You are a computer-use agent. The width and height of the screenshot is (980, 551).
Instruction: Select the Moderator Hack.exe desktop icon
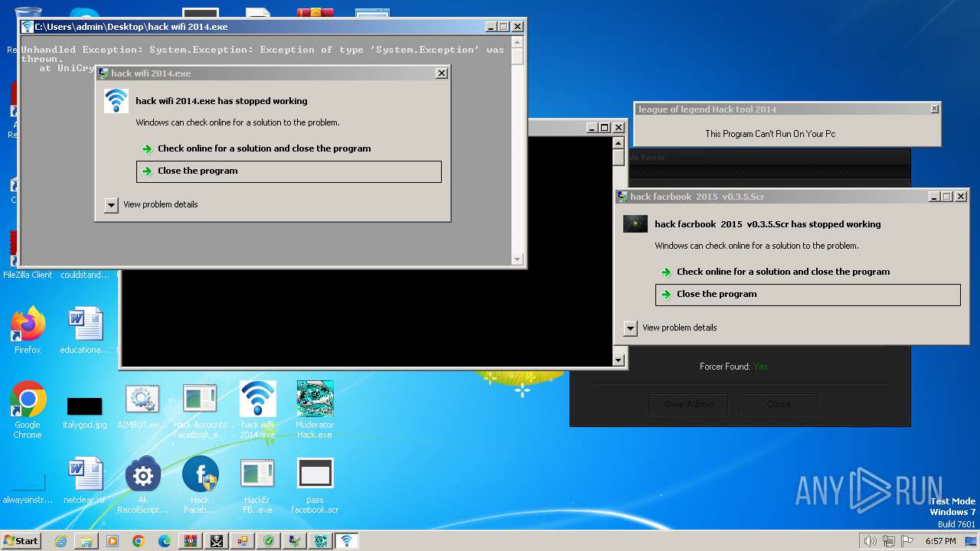pos(315,410)
